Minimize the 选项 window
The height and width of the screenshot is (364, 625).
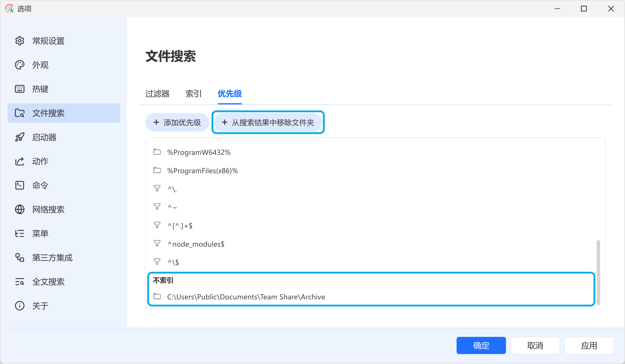[557, 8]
